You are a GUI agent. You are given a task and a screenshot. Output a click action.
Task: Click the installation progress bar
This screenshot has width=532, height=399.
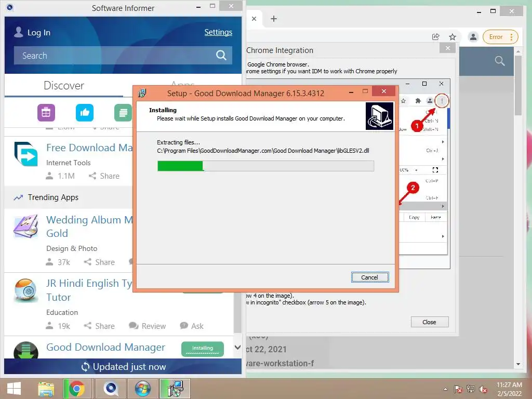265,166
